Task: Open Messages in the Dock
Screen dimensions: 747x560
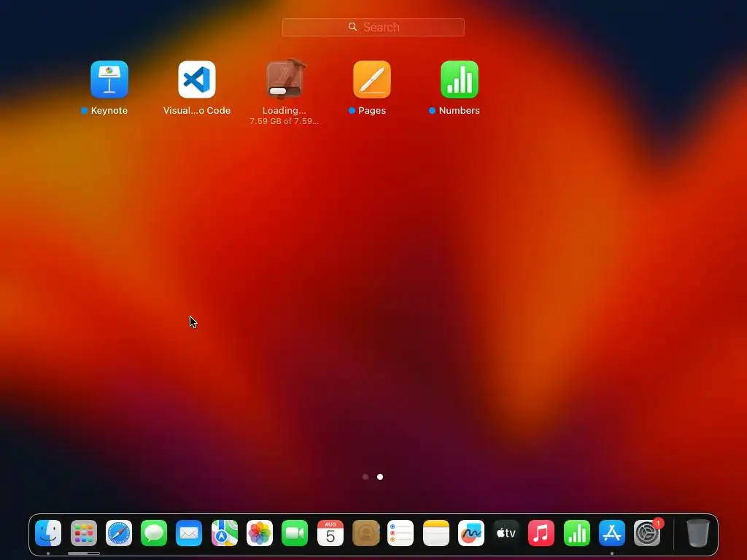Action: 154,533
